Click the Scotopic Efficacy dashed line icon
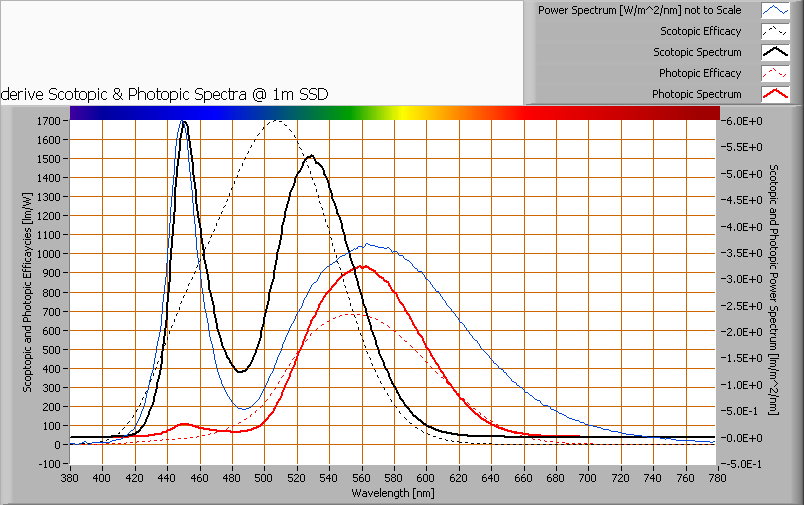The image size is (804, 505). (x=776, y=32)
